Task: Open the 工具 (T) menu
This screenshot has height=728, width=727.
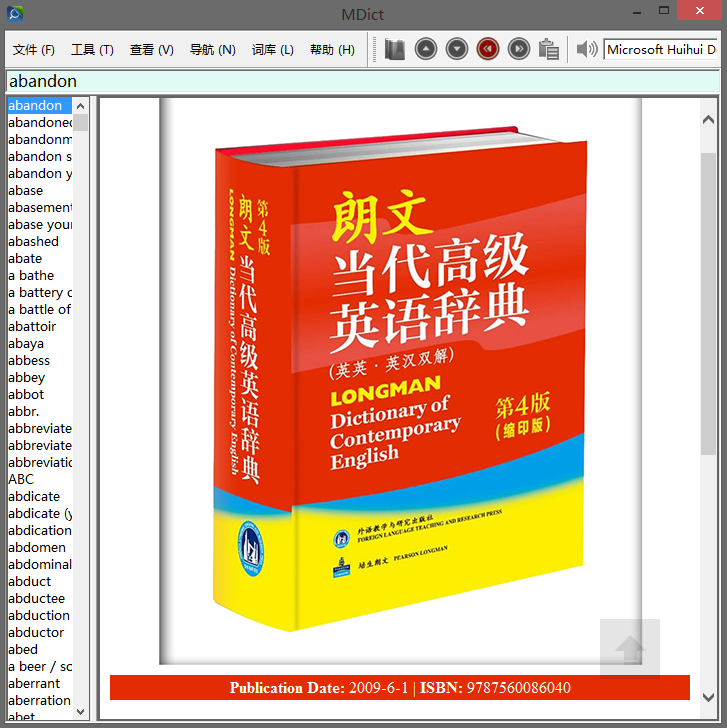Action: click(92, 50)
